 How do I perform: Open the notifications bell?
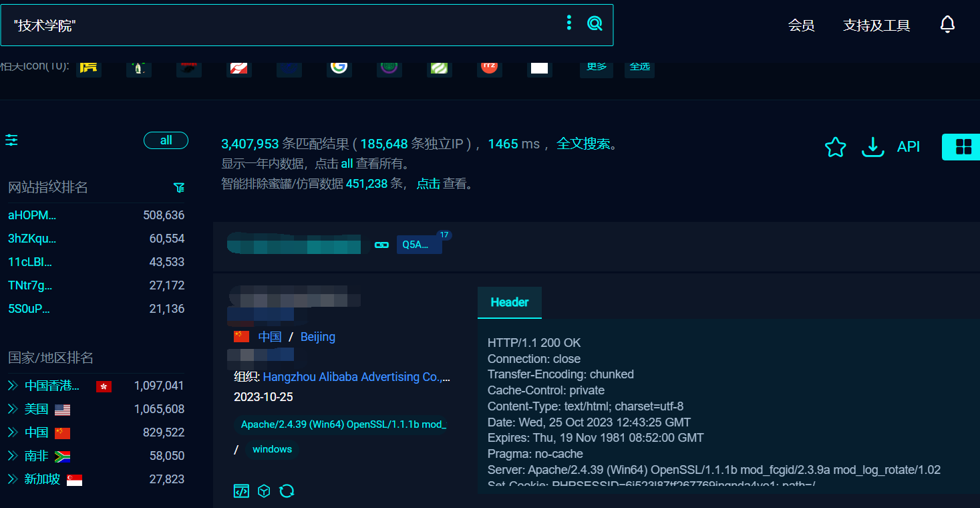coord(947,25)
